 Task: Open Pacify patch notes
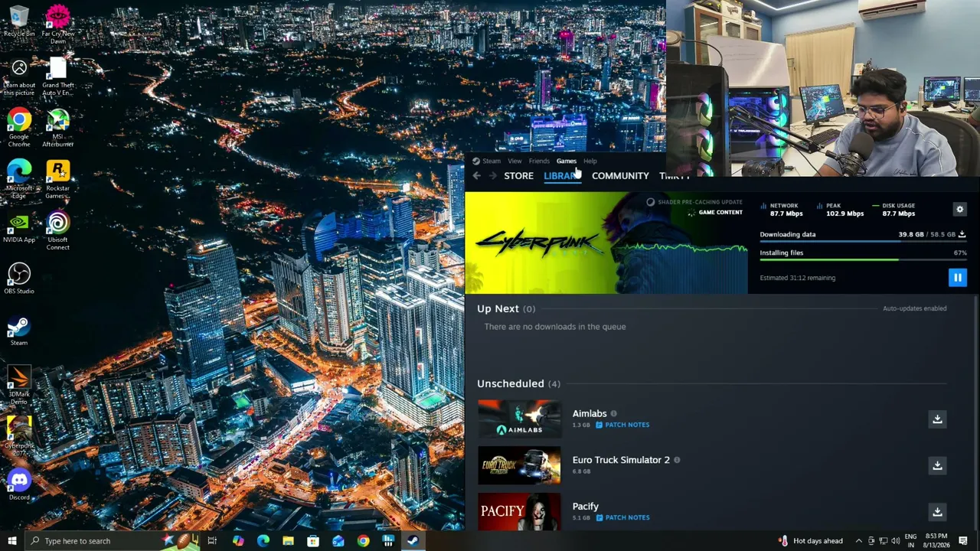pyautogui.click(x=622, y=517)
